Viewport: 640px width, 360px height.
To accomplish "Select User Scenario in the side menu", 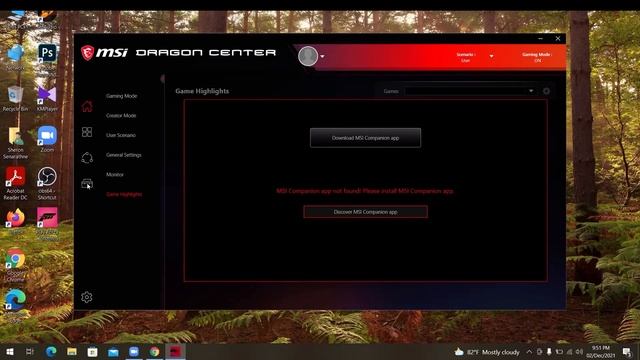I will click(x=121, y=135).
